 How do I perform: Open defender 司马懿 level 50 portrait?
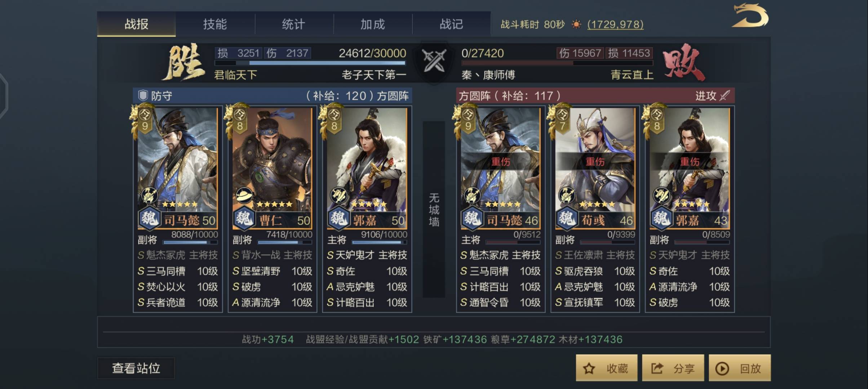tap(178, 167)
